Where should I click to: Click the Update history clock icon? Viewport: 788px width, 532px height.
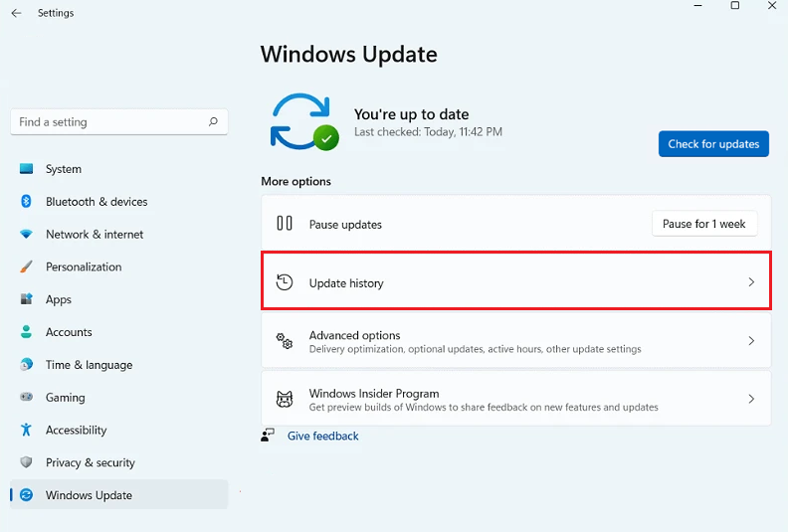285,282
